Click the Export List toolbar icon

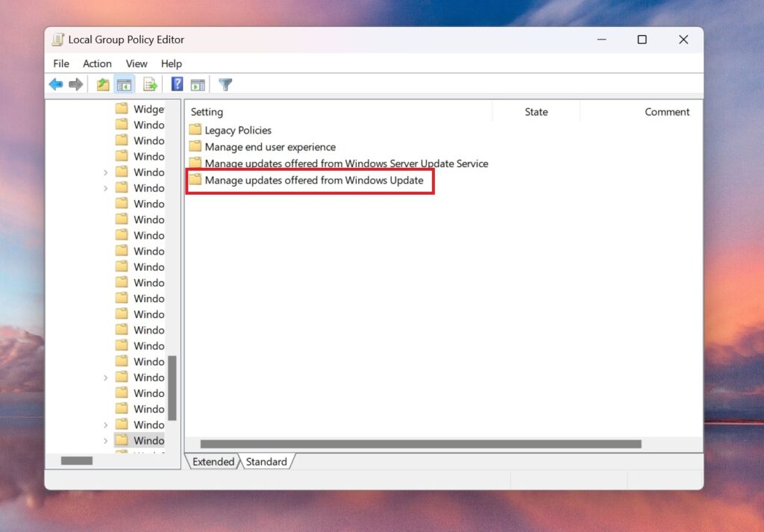click(x=149, y=84)
